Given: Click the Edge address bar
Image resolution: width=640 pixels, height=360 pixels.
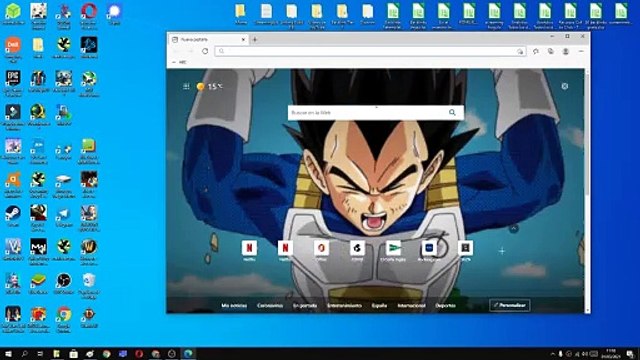Looking at the screenshot, I should click(370, 51).
